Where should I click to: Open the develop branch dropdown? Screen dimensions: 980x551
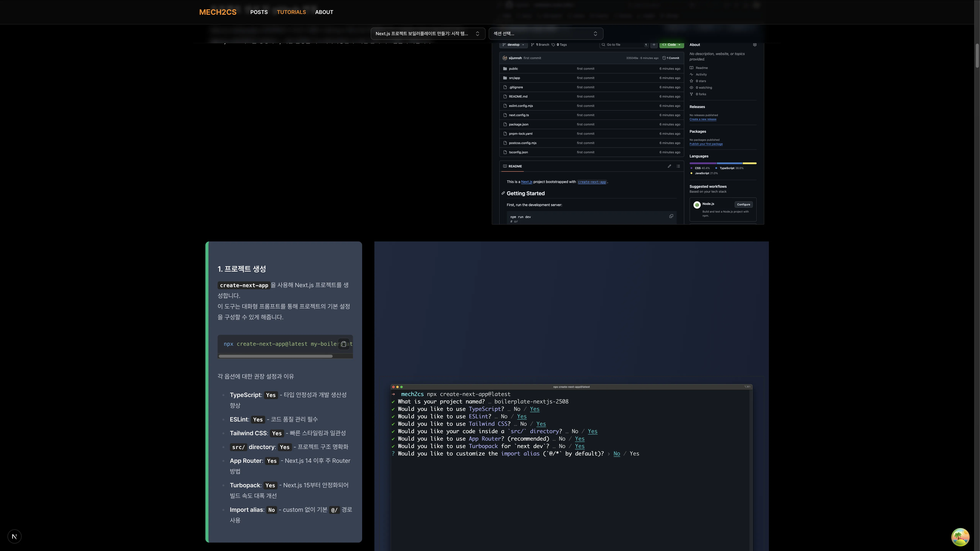(513, 45)
